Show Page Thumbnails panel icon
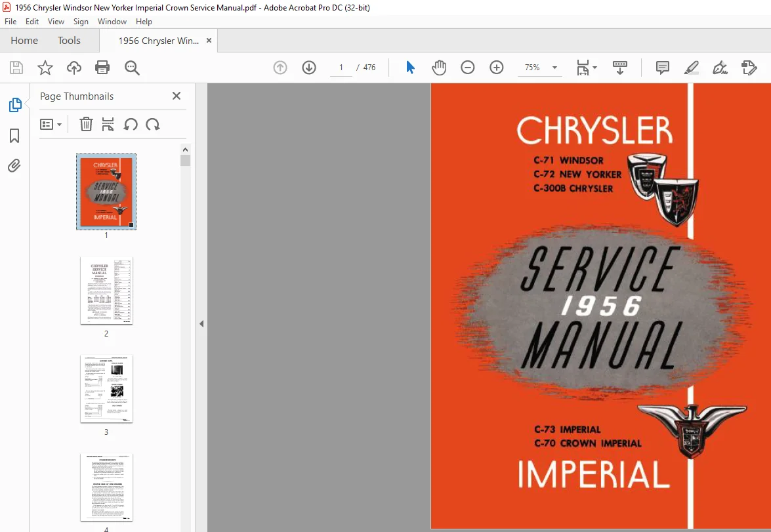 click(14, 105)
